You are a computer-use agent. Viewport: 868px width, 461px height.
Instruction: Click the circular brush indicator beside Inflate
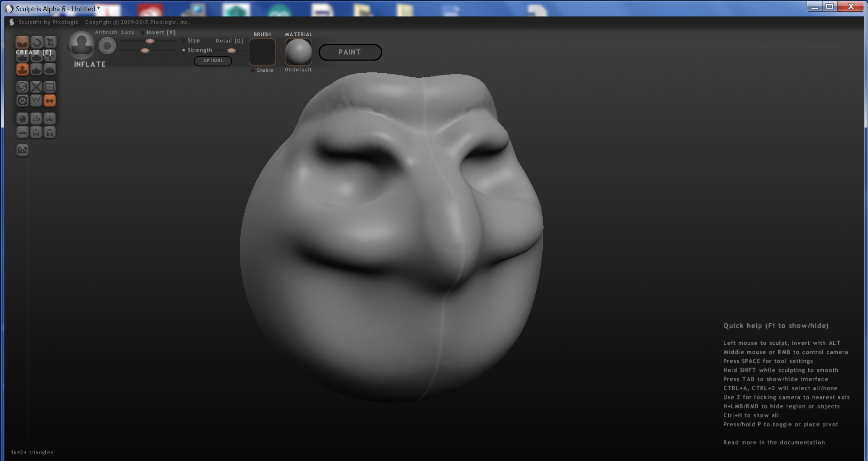pos(107,46)
